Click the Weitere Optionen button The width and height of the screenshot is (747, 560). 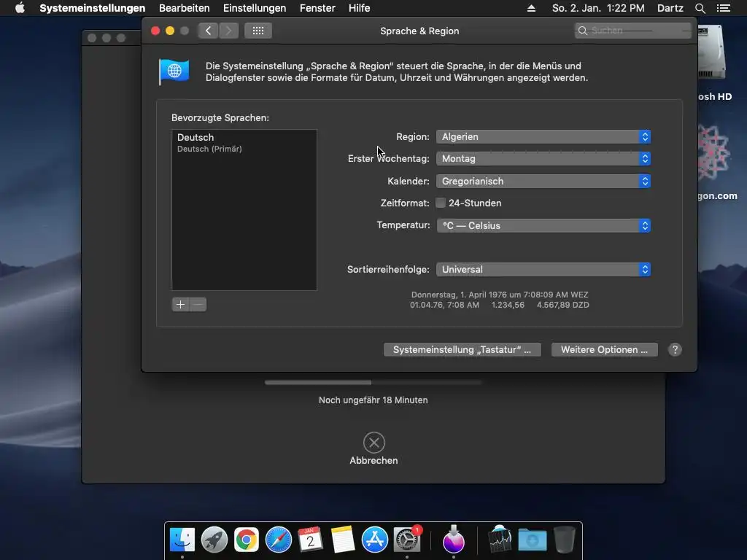point(605,349)
